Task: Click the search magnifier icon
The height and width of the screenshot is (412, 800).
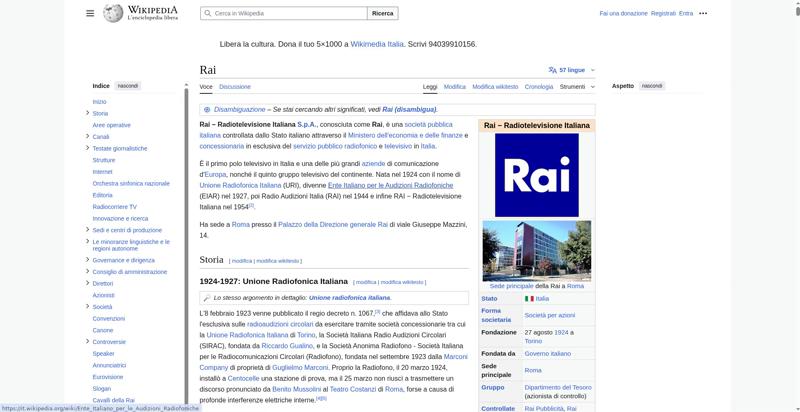Action: click(207, 13)
